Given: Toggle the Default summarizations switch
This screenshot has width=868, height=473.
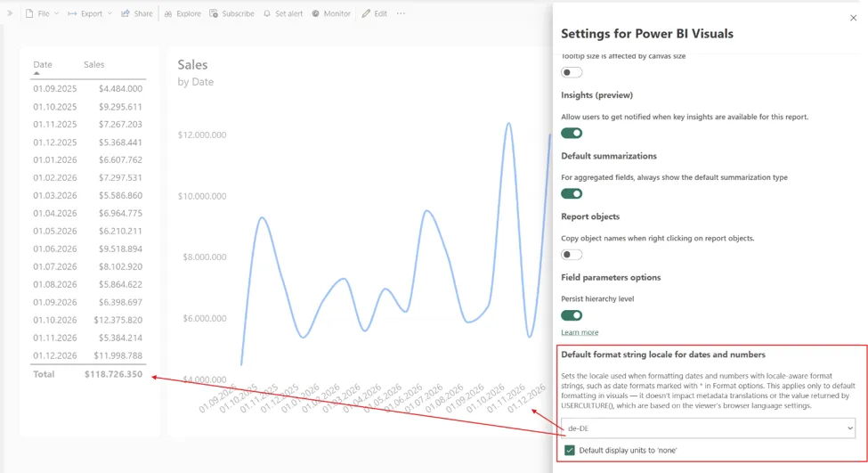Looking at the screenshot, I should (572, 194).
